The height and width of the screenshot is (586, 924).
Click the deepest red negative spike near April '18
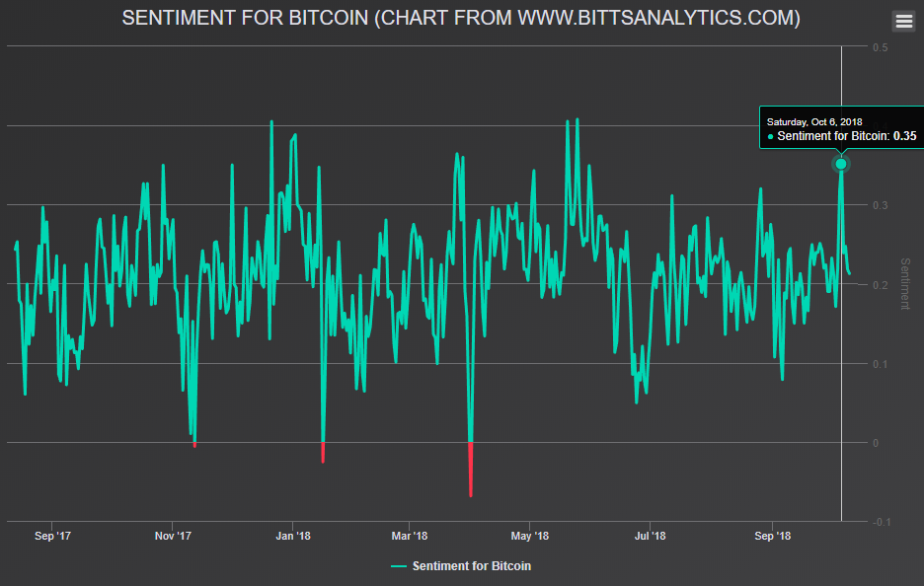coord(470,470)
